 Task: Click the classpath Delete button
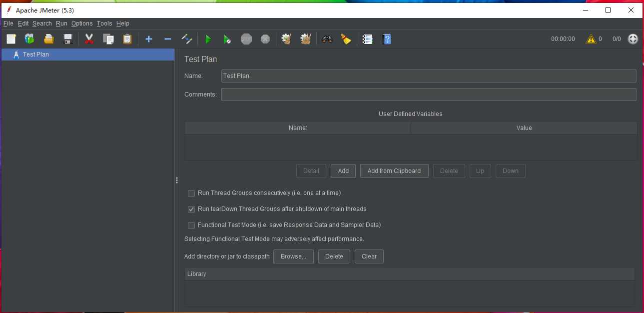tap(334, 256)
